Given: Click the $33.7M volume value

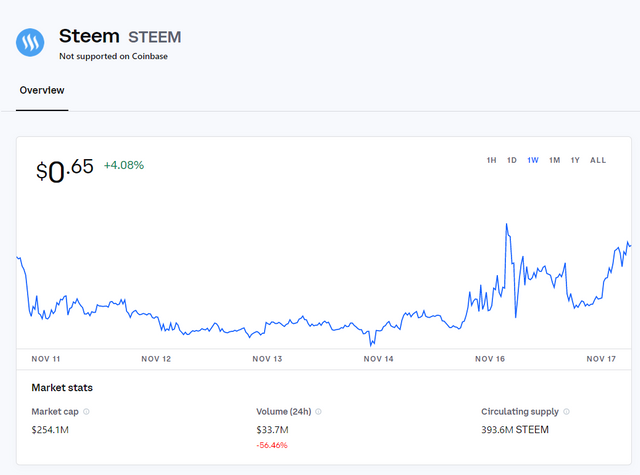Looking at the screenshot, I should (x=272, y=430).
